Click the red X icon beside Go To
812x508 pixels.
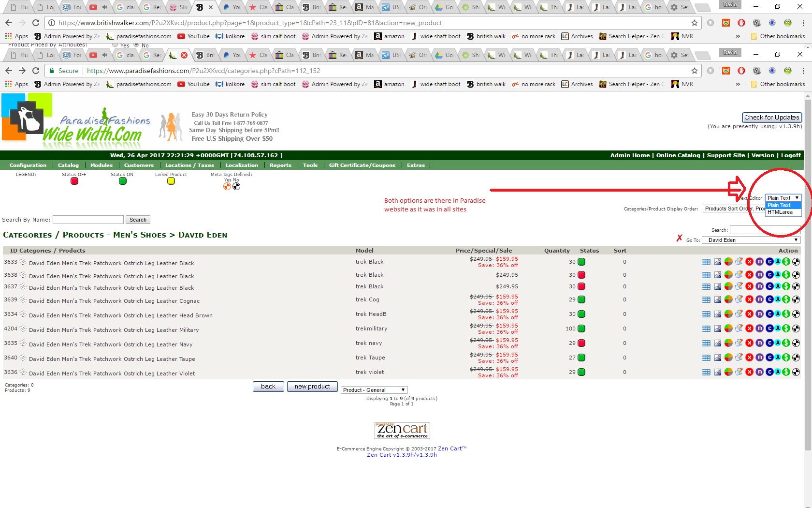click(680, 239)
